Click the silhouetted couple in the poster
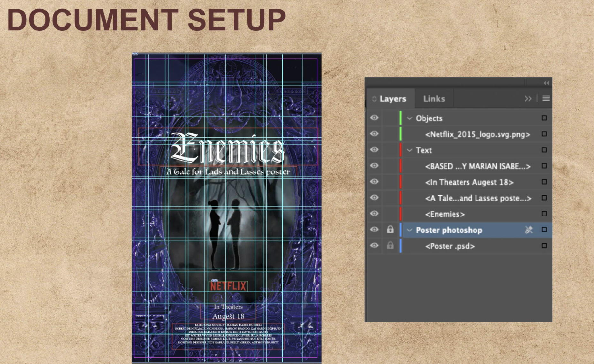 click(225, 235)
